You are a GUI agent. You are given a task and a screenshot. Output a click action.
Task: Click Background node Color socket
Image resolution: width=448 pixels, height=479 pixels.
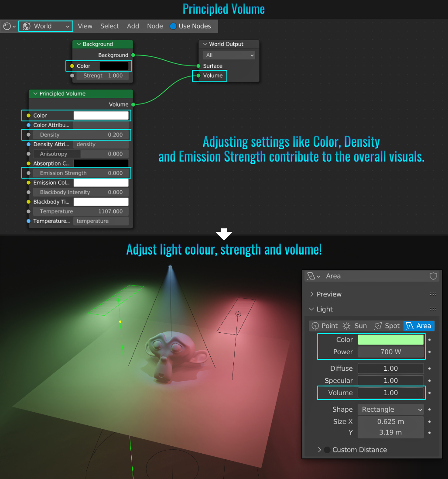coord(72,66)
